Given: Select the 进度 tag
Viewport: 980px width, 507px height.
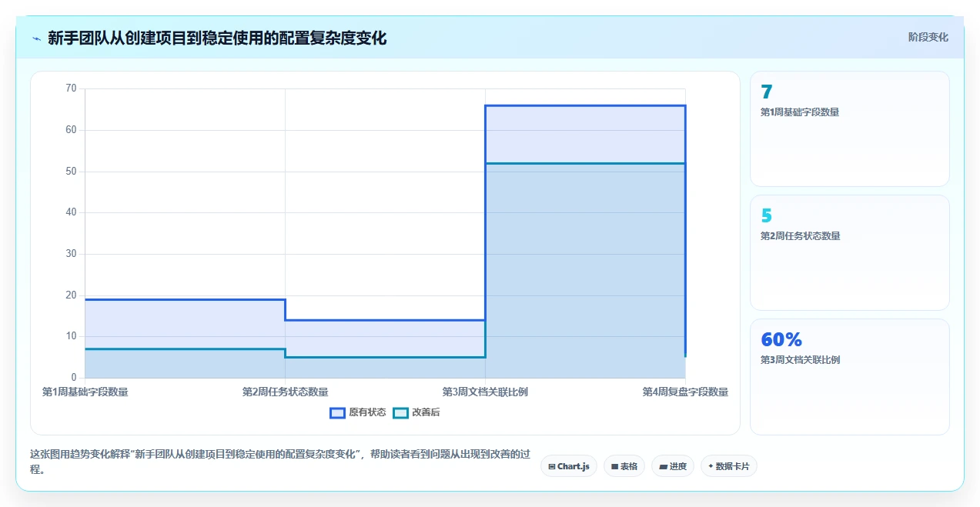Looking at the screenshot, I should 673,466.
